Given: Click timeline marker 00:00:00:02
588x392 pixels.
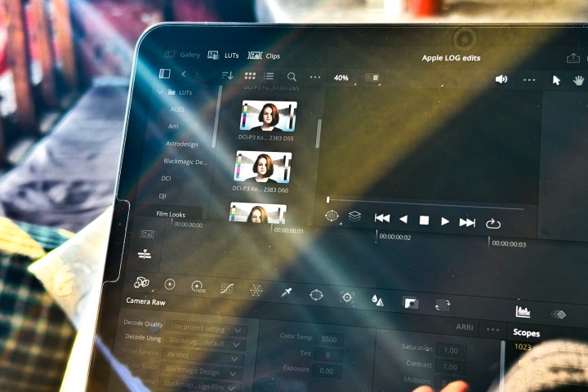Looking at the screenshot, I should [395, 237].
